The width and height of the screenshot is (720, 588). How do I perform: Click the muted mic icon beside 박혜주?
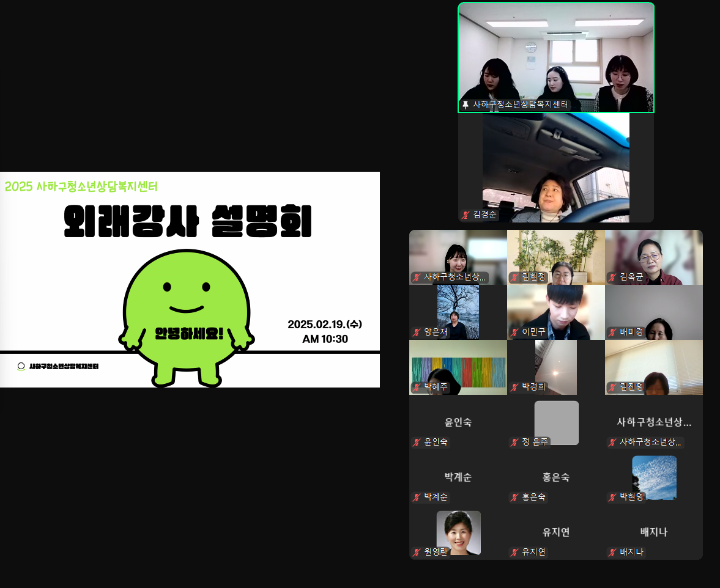(417, 387)
